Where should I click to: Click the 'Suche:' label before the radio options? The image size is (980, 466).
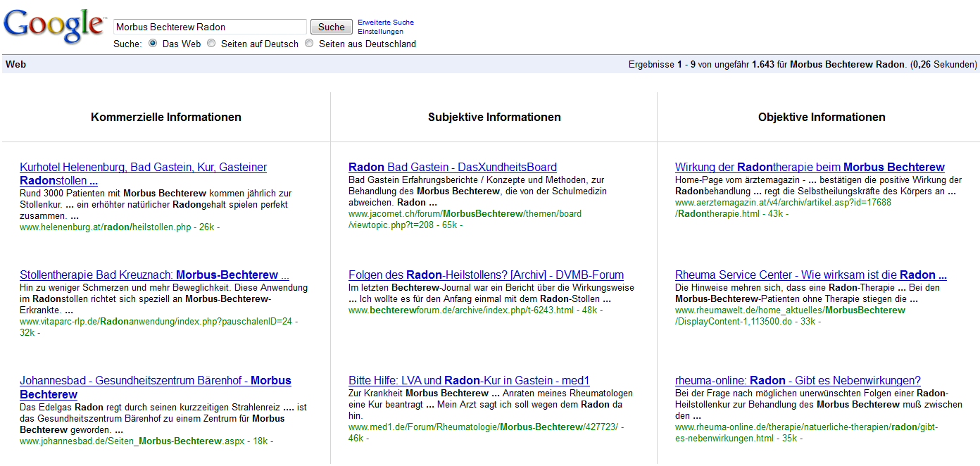coord(127,44)
